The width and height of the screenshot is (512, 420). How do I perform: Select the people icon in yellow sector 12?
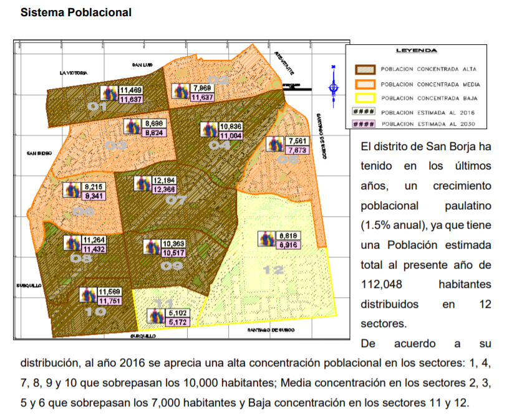click(268, 240)
